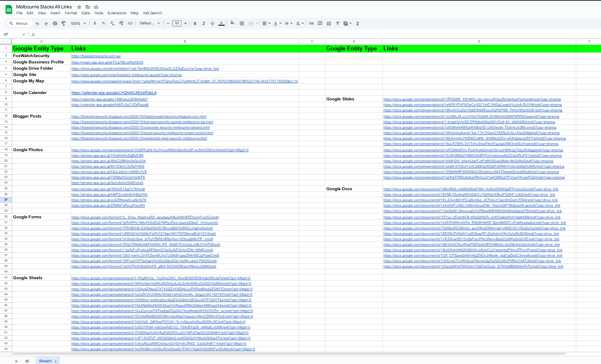Select the Paint format tool

63,24
